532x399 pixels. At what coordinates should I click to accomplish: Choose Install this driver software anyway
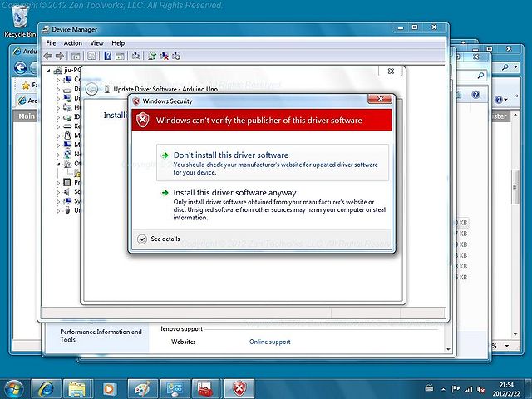click(273, 204)
